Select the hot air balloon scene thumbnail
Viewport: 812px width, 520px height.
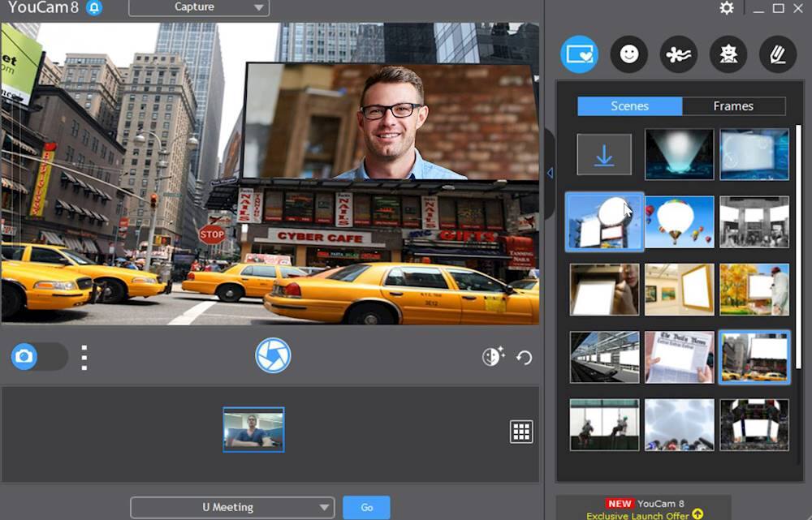tap(679, 221)
